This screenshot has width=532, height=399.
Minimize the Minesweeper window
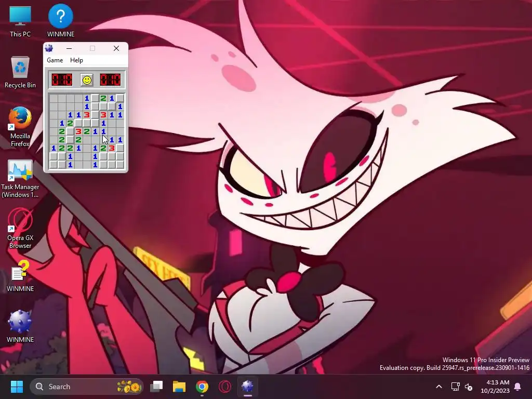(69, 48)
